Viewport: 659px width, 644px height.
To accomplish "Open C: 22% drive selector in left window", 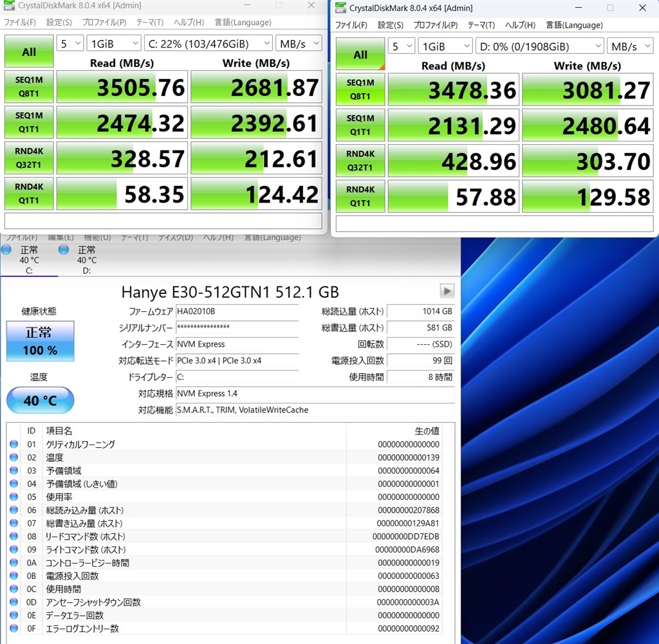I will pos(209,43).
